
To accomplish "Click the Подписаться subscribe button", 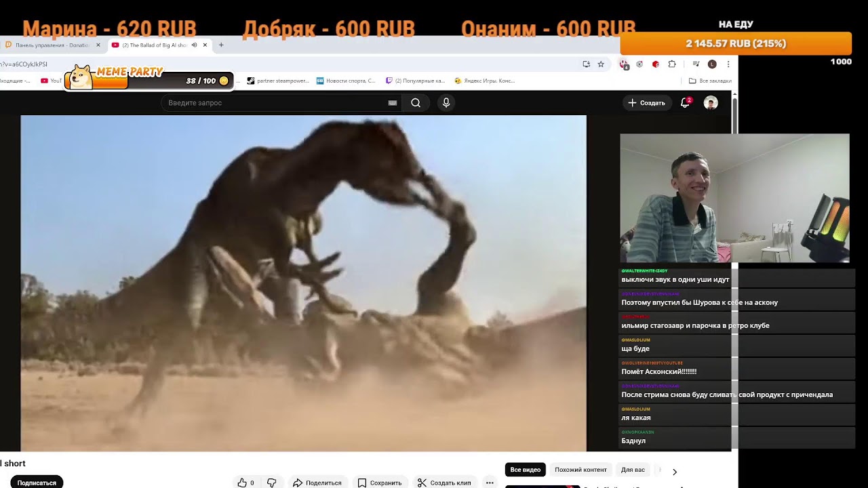I will pyautogui.click(x=37, y=483).
